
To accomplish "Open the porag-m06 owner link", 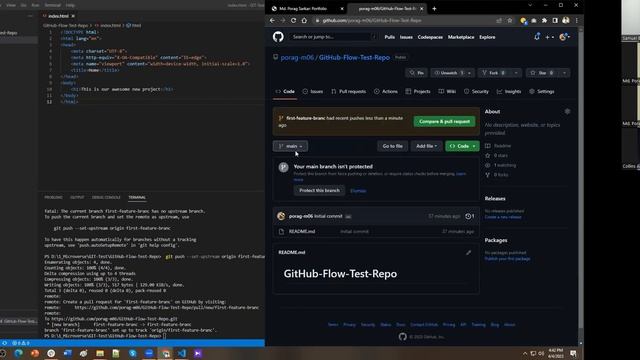I will 297,58.
